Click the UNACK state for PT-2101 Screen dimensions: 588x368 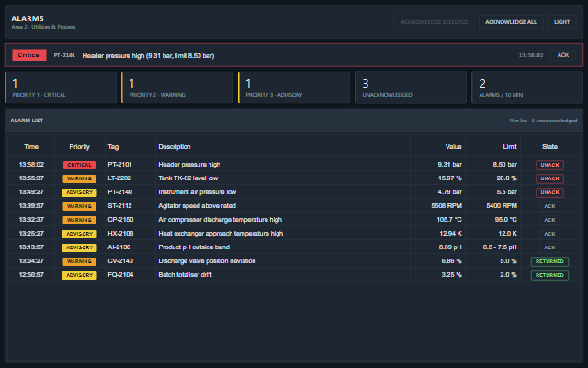(549, 165)
